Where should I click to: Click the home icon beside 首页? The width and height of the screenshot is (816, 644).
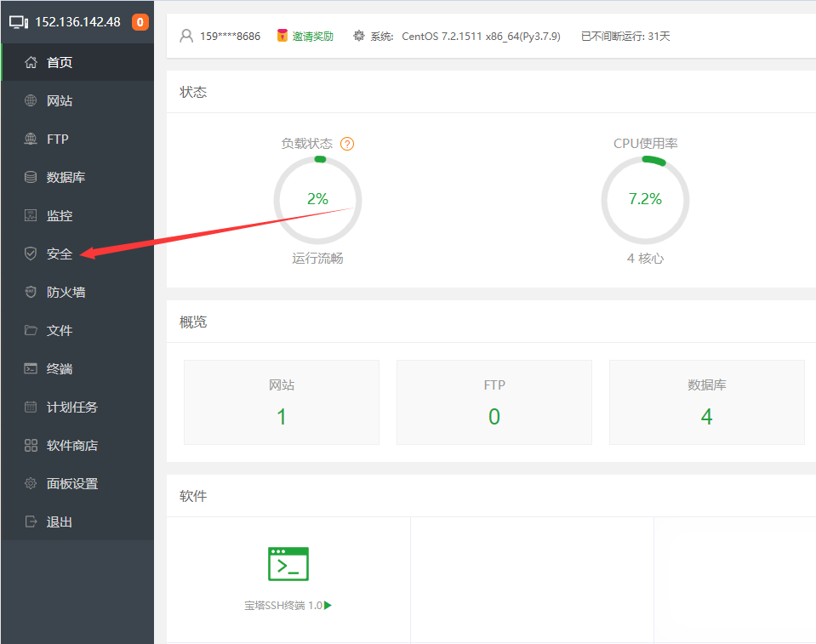tap(31, 62)
